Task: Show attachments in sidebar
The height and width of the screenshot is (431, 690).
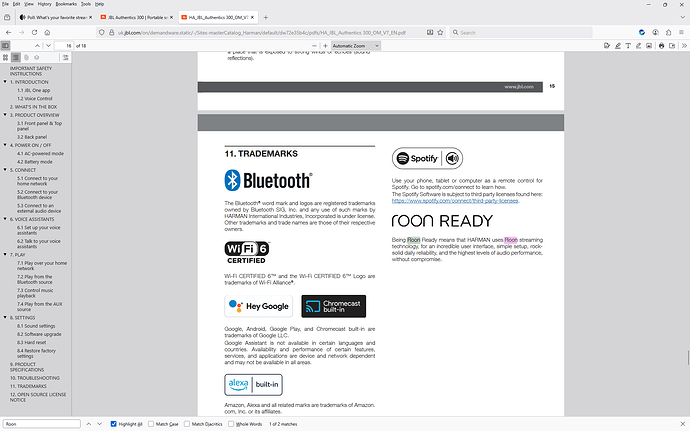Action: (x=26, y=57)
